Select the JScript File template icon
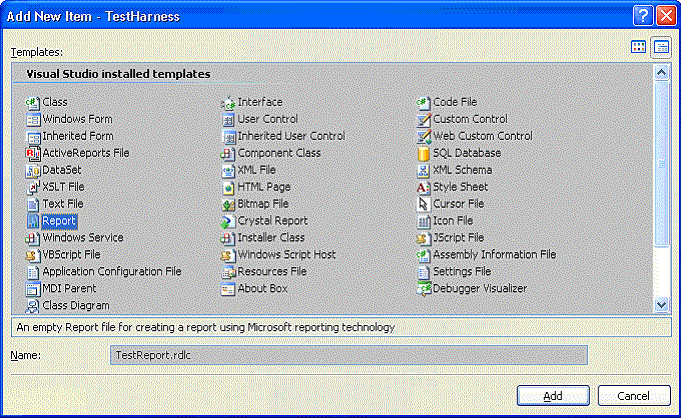 (x=423, y=238)
